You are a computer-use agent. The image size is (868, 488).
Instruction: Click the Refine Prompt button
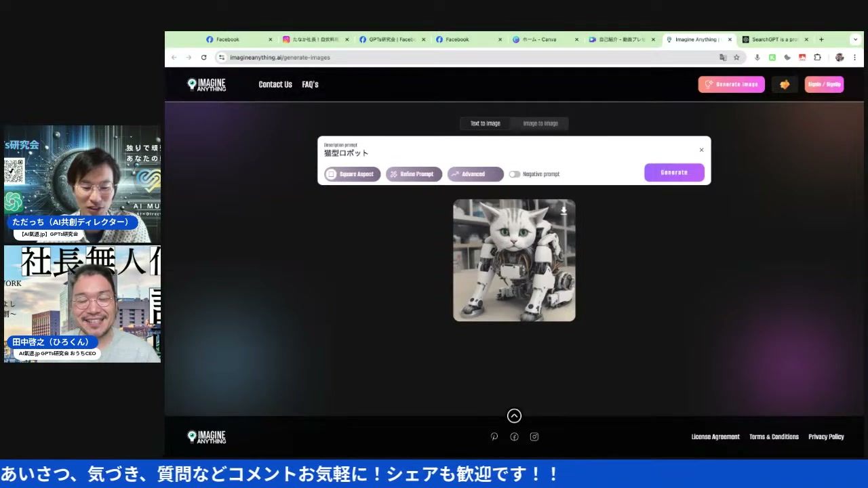(414, 174)
